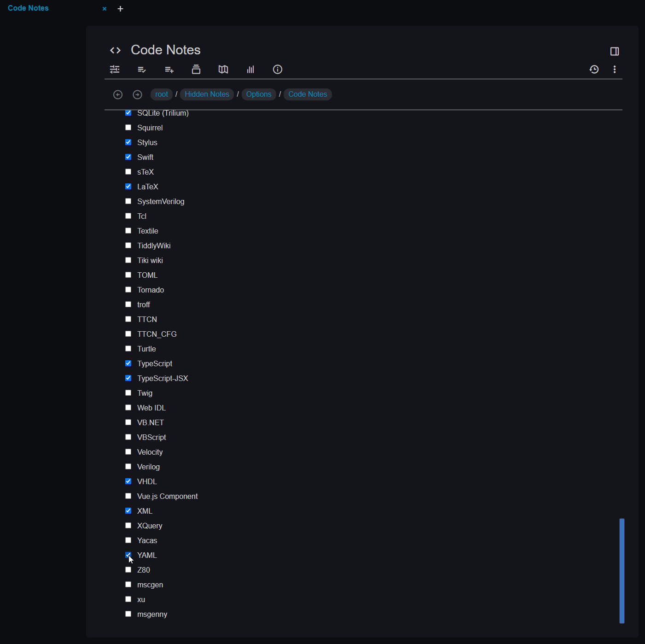Navigate to root in the breadcrumb
Screen dimensions: 645x644
pos(162,94)
